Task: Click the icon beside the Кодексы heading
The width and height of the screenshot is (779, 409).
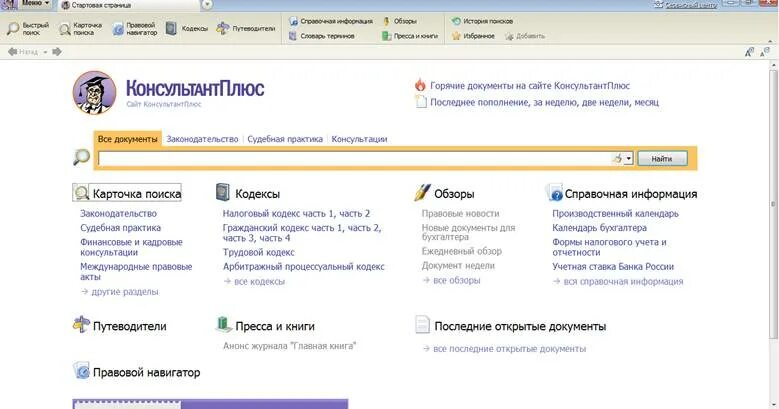Action: [x=223, y=192]
